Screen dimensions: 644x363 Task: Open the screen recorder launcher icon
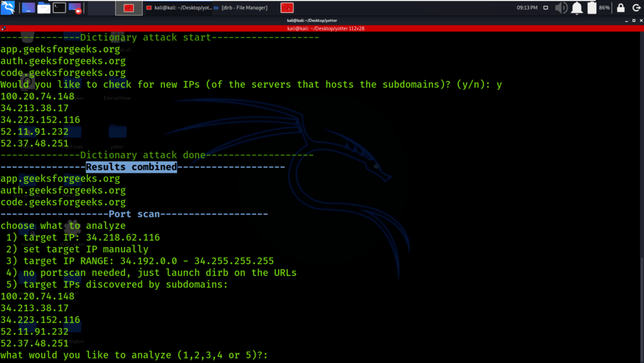[x=75, y=8]
